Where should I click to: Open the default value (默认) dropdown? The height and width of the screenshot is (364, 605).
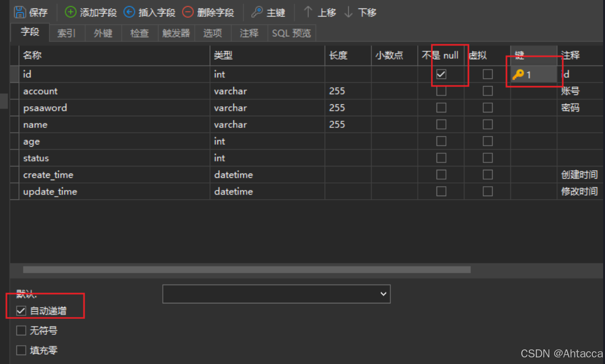click(x=277, y=294)
